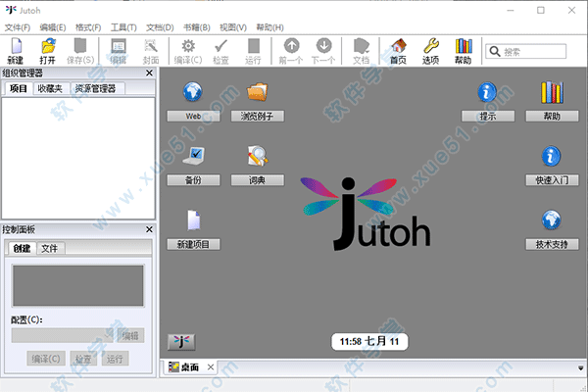
Task: Click the Web globe icon on desktop
Action: coord(193,91)
